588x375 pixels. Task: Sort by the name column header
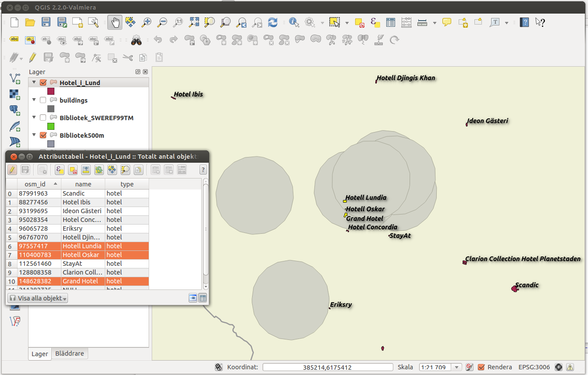[x=83, y=184]
